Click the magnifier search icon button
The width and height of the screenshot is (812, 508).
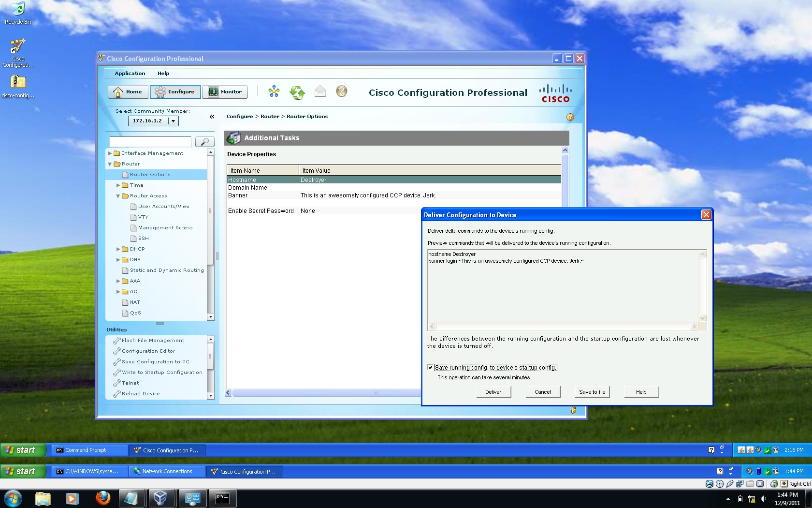(x=204, y=141)
